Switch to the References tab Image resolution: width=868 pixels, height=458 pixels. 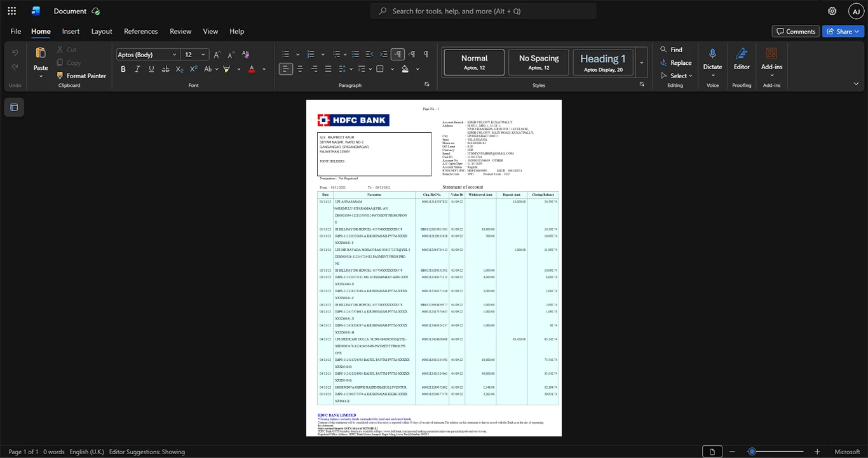coord(141,31)
